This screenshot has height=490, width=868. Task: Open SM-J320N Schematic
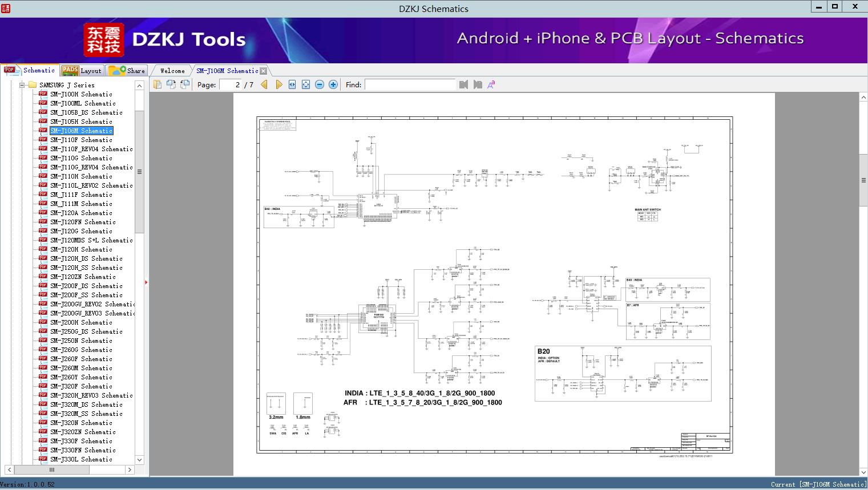click(x=81, y=423)
